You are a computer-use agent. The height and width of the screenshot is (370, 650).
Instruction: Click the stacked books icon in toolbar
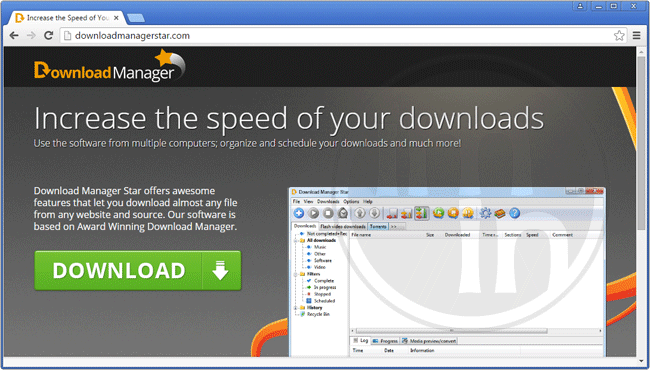click(500, 213)
